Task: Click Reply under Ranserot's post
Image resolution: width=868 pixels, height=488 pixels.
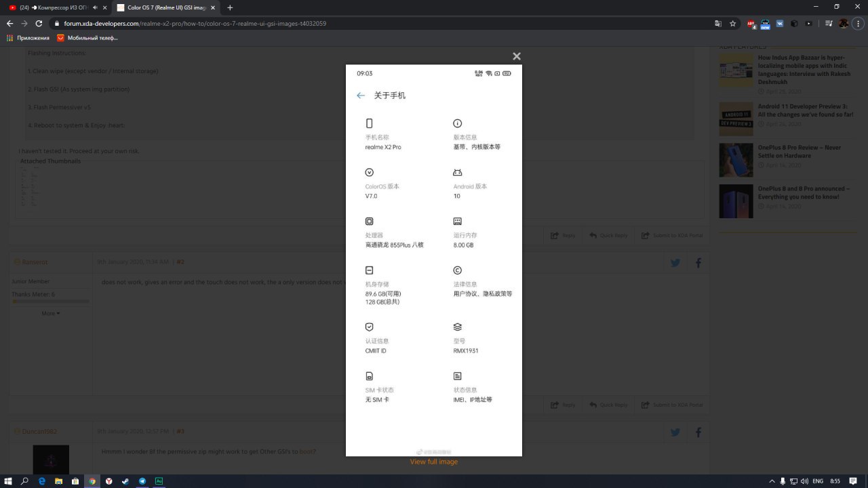Action: pyautogui.click(x=563, y=405)
